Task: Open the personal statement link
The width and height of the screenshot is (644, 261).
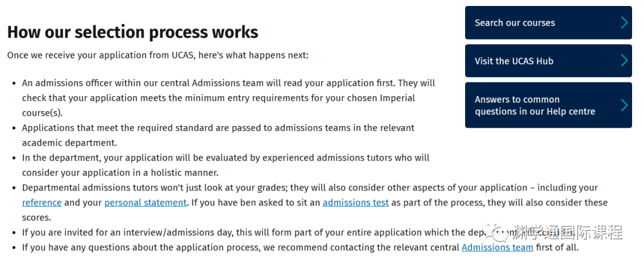Action: pos(145,202)
